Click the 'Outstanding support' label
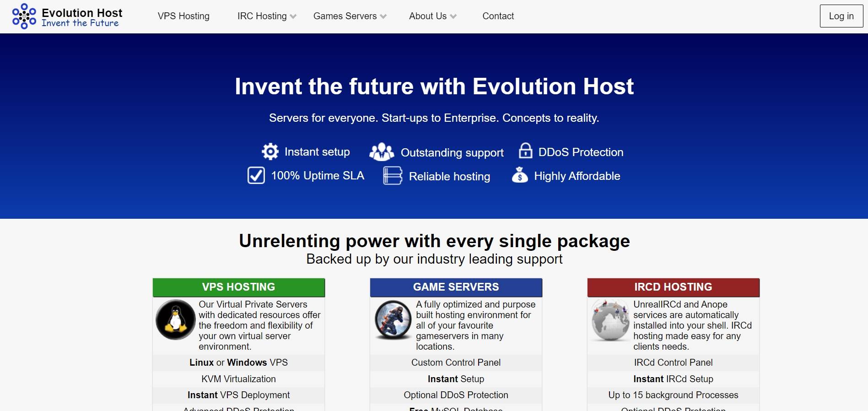The width and height of the screenshot is (868, 411). pos(452,153)
